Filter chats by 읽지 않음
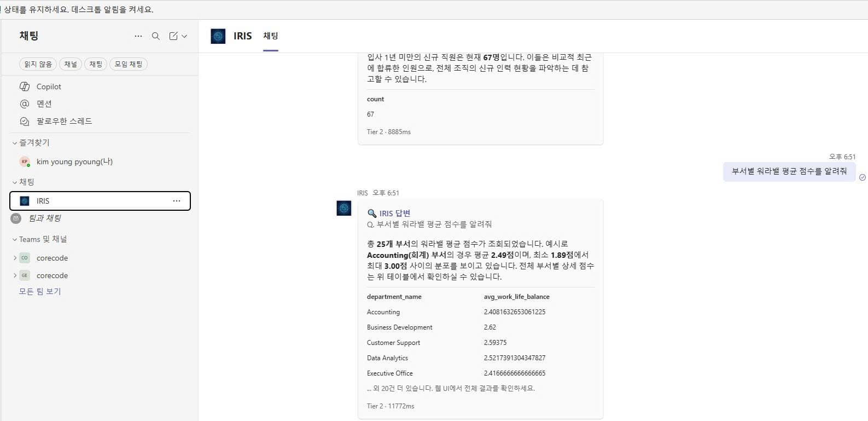868x421 pixels. [38, 64]
